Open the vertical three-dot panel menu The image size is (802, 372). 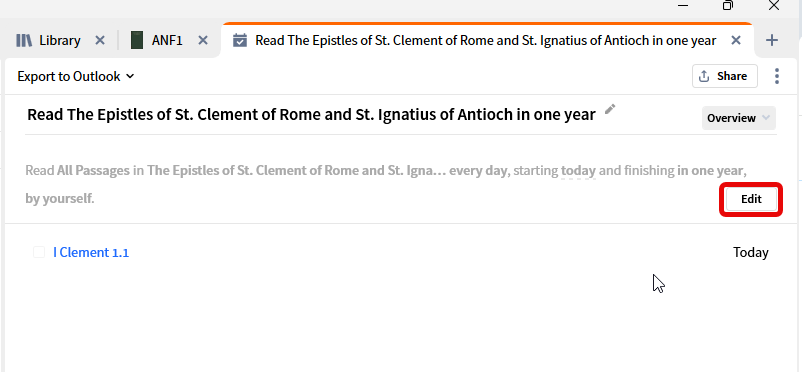tap(776, 76)
